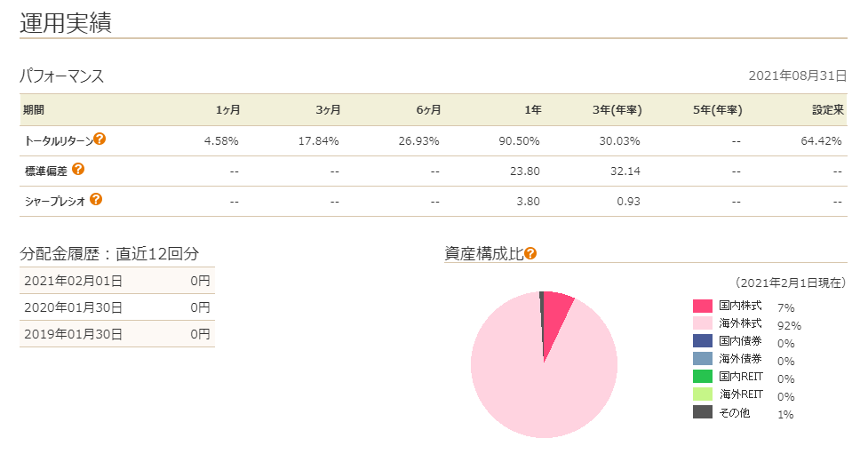This screenshot has height=454, width=868.
Task: Click the large 海外株式 pie chart slice
Action: click(533, 382)
